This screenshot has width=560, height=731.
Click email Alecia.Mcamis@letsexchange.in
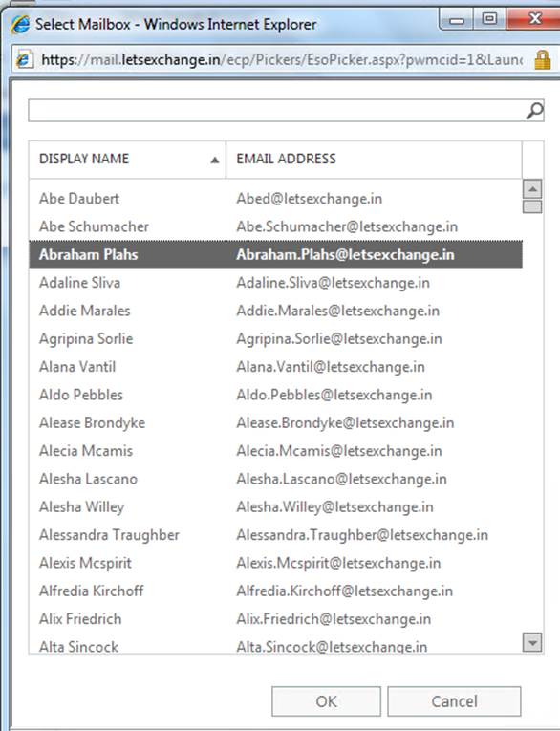point(339,450)
